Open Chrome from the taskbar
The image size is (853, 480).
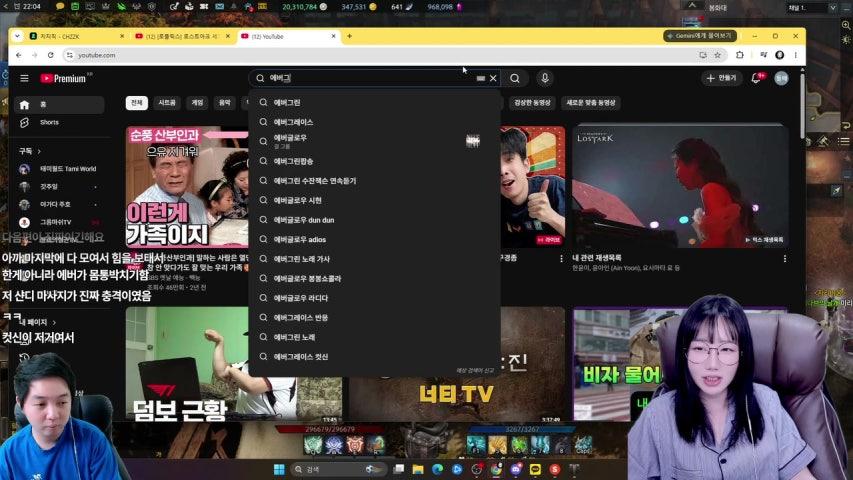(496, 469)
